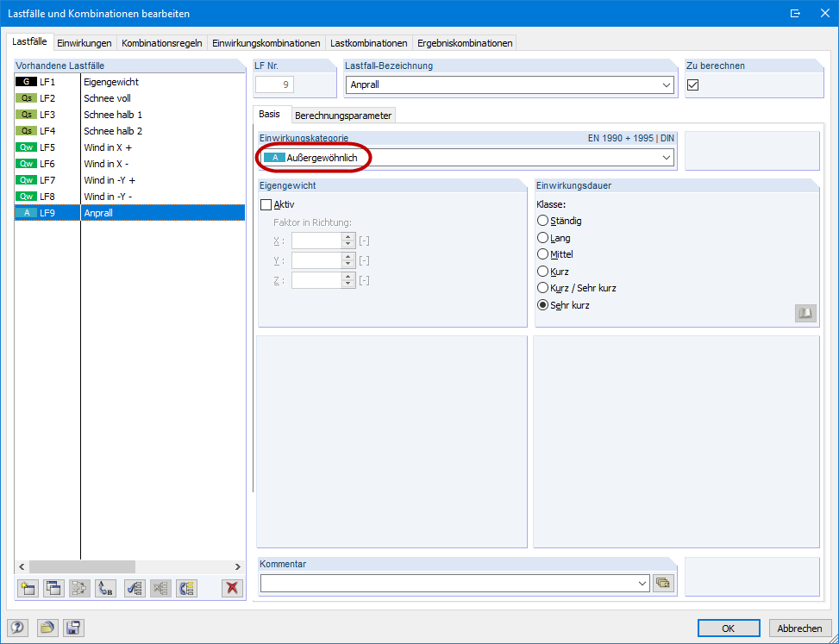Open the Berechnungsparameter sub-tab

[343, 116]
